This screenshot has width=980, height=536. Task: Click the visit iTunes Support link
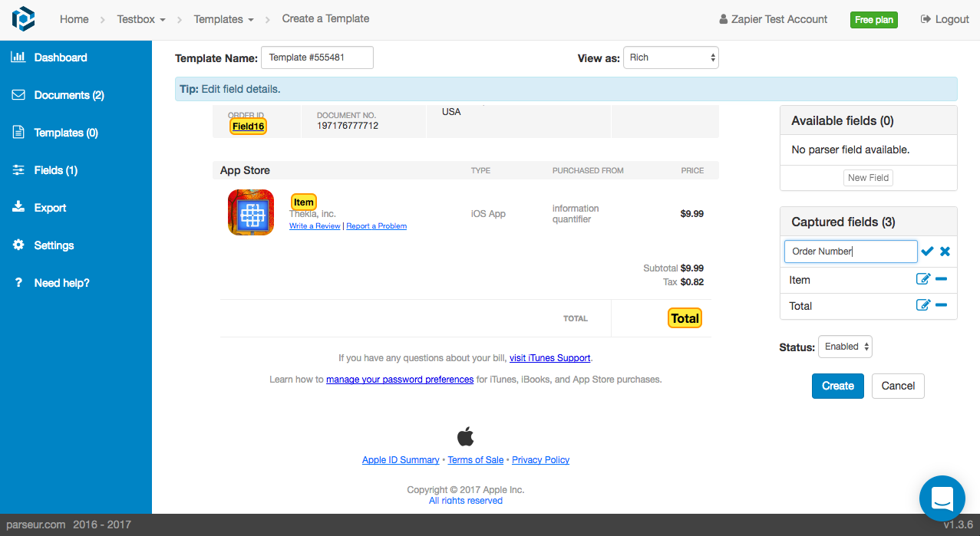[550, 358]
